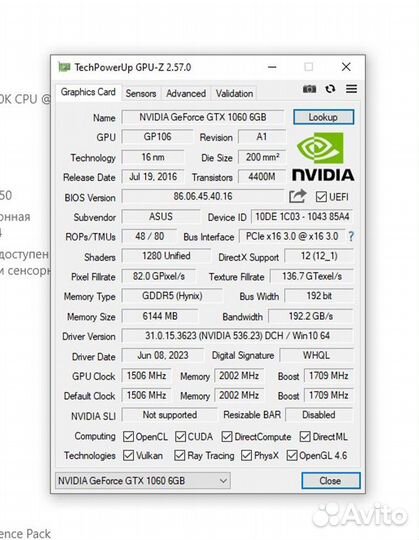Image resolution: width=419 pixels, height=540 pixels.
Task: Switch to the Graphics Card tab
Action: click(88, 92)
